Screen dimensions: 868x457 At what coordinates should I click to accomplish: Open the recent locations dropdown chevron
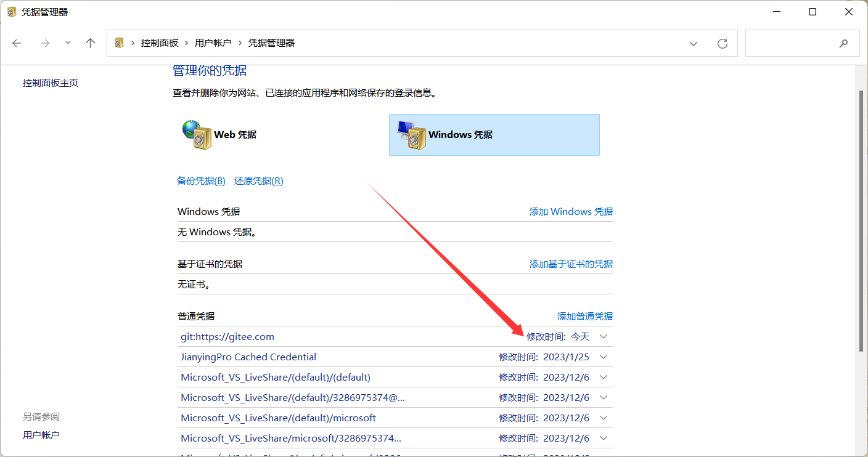click(68, 43)
